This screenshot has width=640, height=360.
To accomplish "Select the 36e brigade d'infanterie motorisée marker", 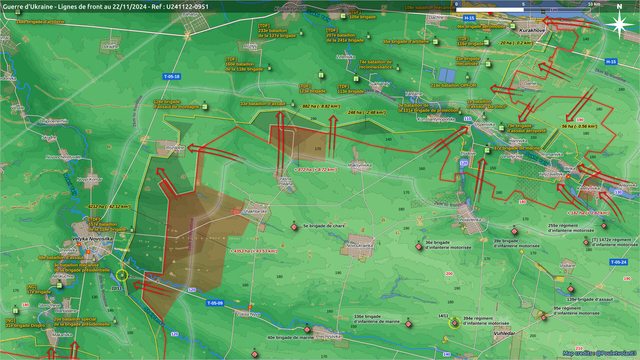I will pos(418,247).
